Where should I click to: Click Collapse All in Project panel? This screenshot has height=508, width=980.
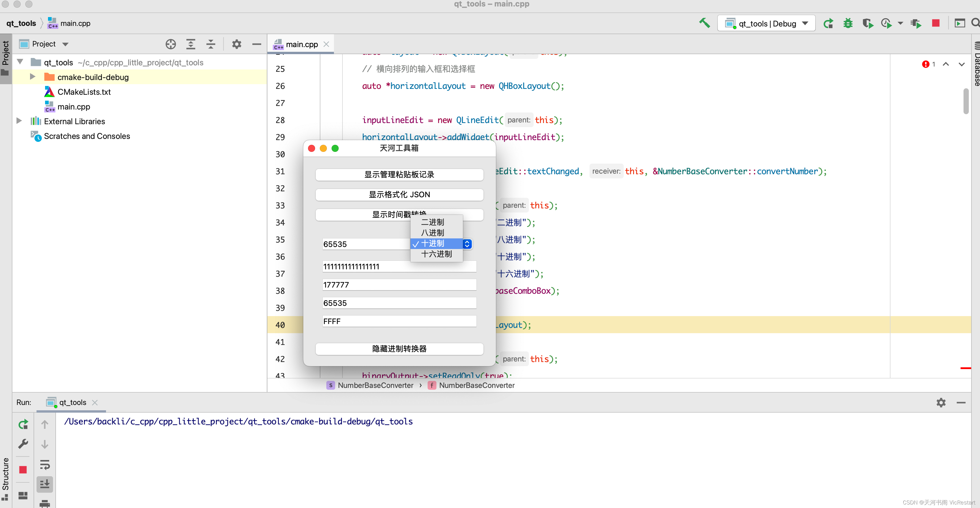pos(211,44)
